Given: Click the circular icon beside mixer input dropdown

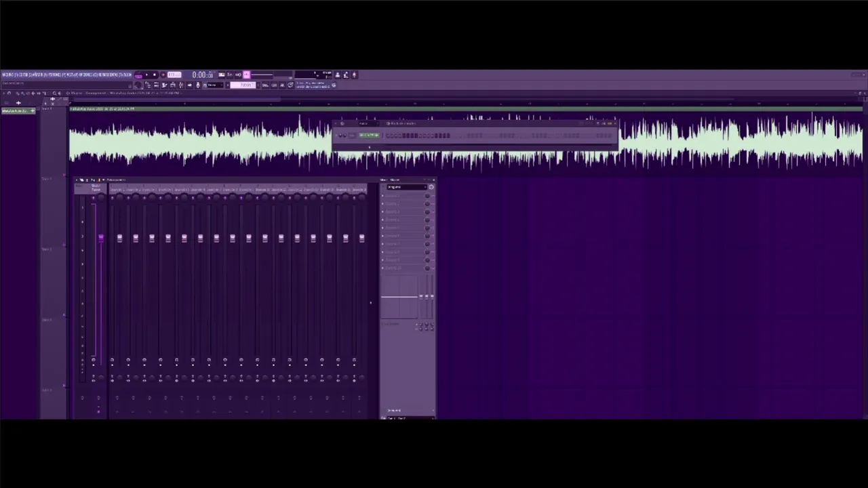Looking at the screenshot, I should point(431,187).
